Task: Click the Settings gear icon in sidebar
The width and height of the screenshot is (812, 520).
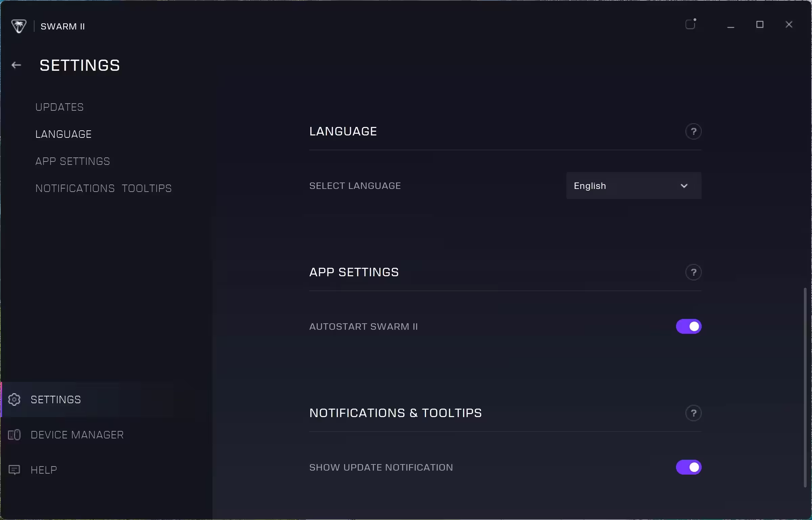Action: click(x=14, y=399)
